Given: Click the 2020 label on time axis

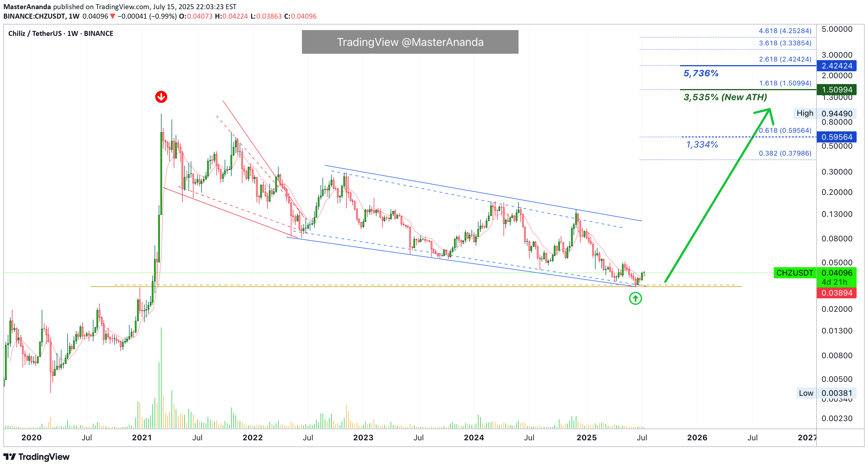Looking at the screenshot, I should 31,437.
